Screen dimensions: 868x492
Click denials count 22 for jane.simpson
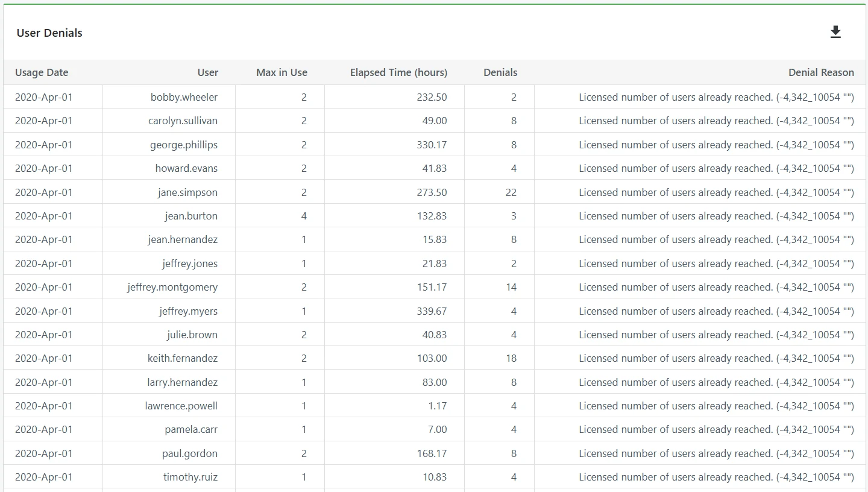tap(511, 192)
